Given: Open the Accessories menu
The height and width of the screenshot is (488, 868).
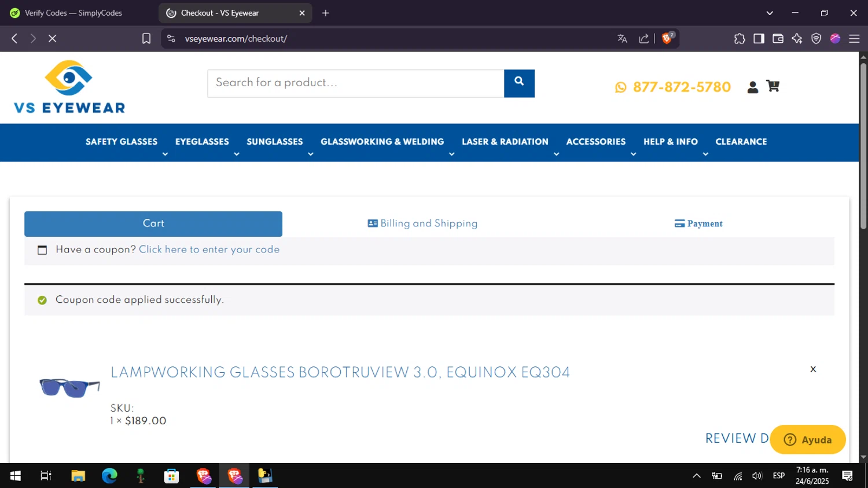Looking at the screenshot, I should 596,142.
